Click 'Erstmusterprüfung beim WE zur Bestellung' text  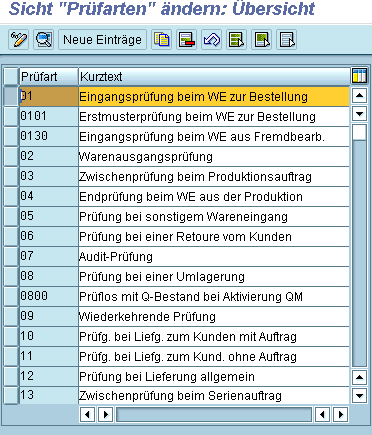(x=197, y=117)
